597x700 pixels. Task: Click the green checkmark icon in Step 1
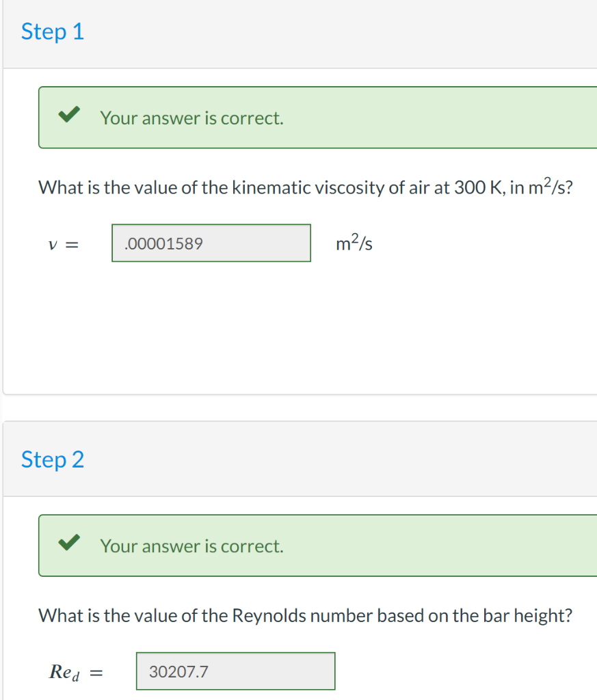[x=68, y=116]
